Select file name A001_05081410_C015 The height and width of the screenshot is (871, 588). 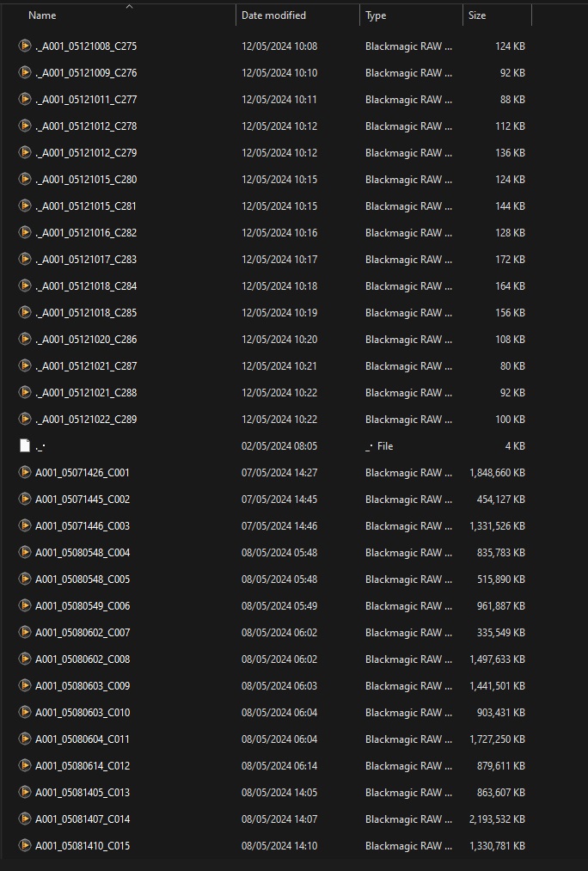point(83,846)
